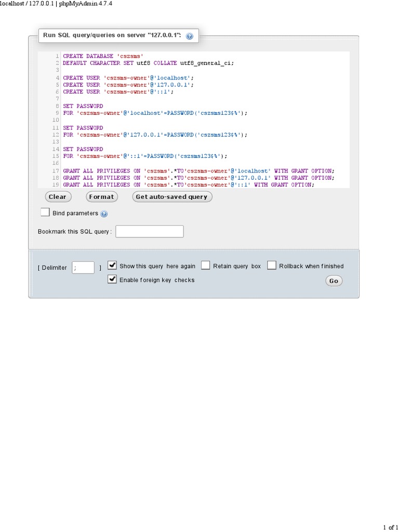Click the Delimiter input box
The image size is (399, 532).
pos(83,267)
